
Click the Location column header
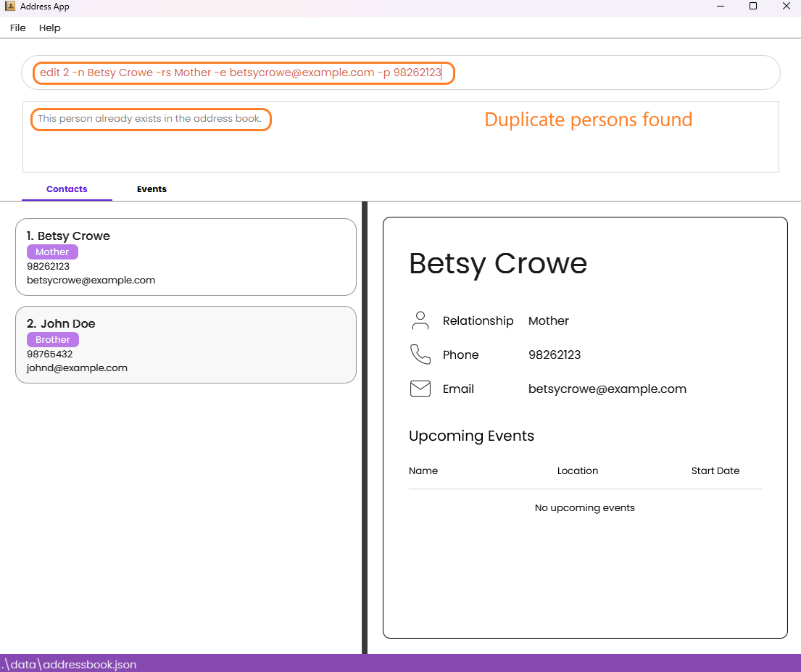pos(577,470)
